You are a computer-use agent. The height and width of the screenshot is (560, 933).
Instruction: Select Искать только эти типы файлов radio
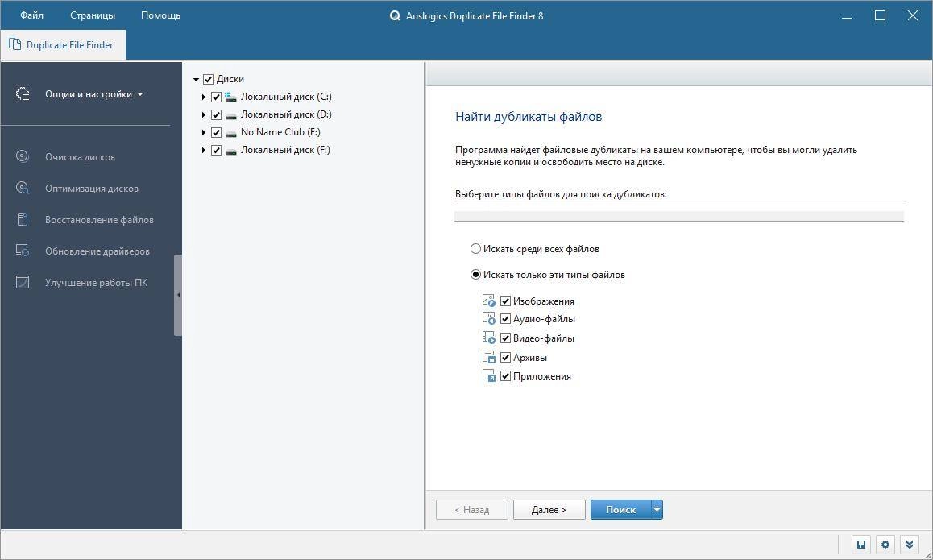pyautogui.click(x=475, y=275)
